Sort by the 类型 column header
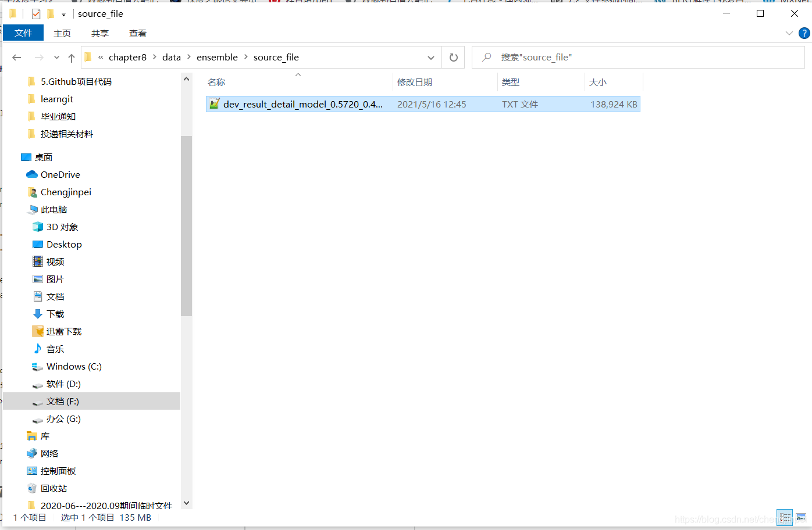The height and width of the screenshot is (530, 812). click(x=511, y=83)
